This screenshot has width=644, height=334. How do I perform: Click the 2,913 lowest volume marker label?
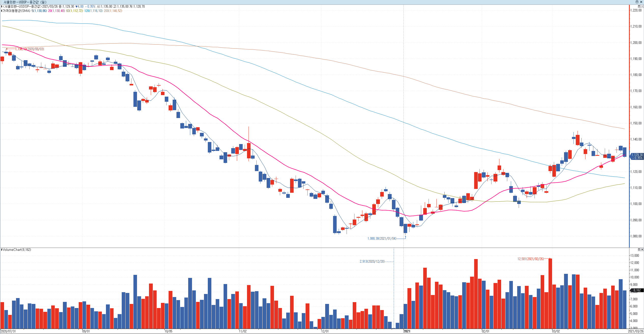tap(372, 261)
